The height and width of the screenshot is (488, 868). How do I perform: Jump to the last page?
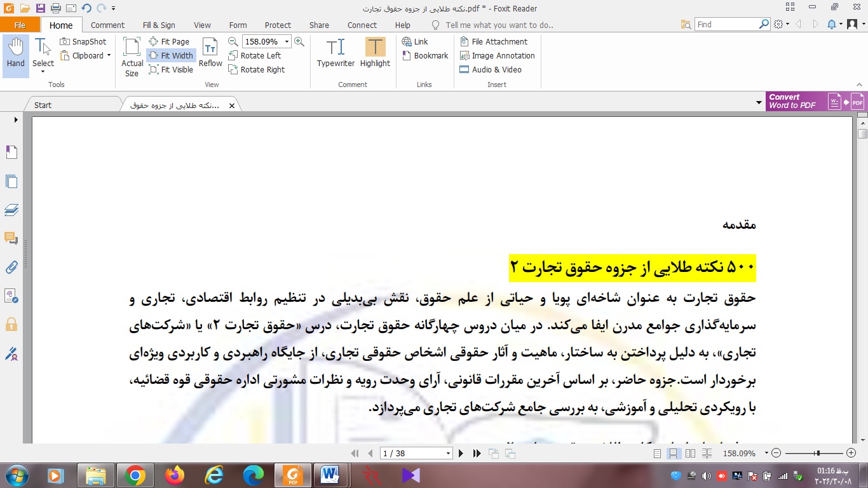477,454
